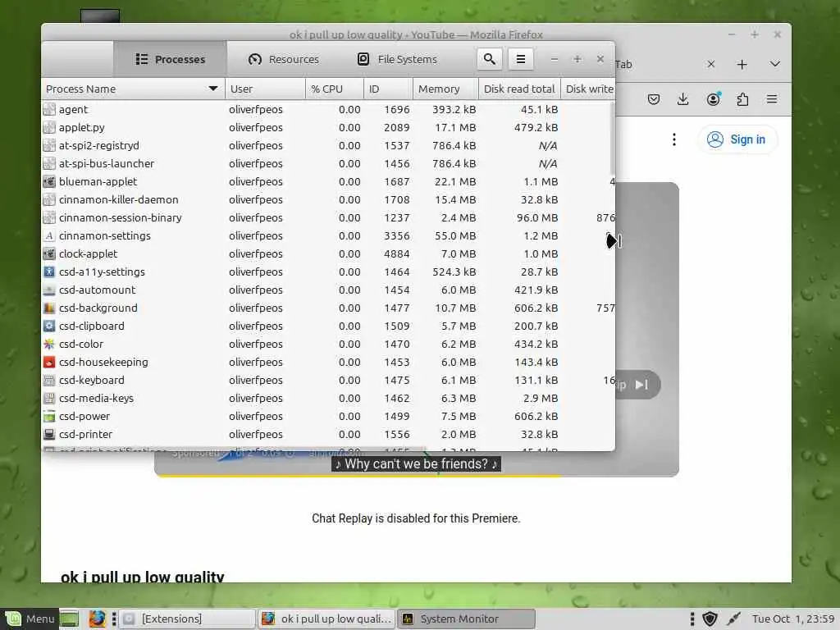Click the csd-color process icon

tap(49, 344)
